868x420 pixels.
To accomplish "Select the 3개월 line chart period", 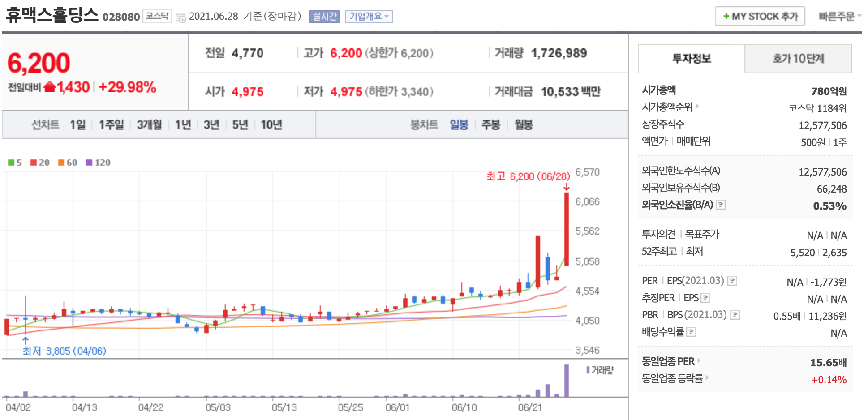I will click(x=149, y=124).
